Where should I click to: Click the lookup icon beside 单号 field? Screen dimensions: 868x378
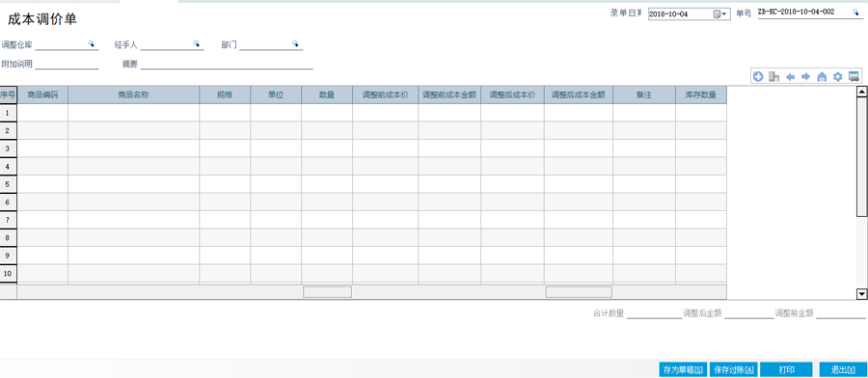pos(855,13)
